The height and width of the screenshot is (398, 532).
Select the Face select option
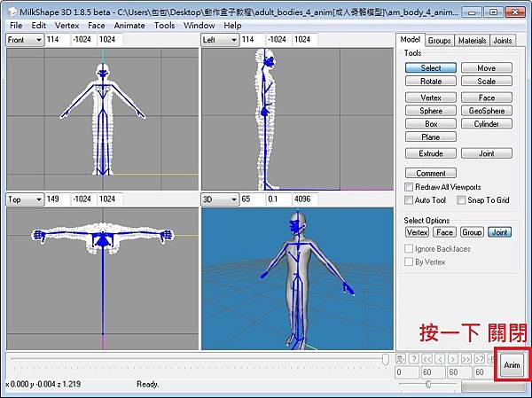click(444, 232)
